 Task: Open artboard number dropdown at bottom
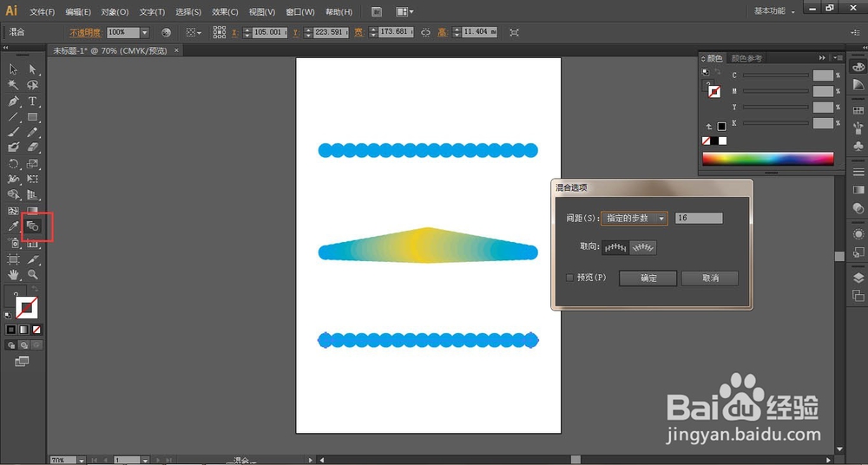[x=144, y=460]
